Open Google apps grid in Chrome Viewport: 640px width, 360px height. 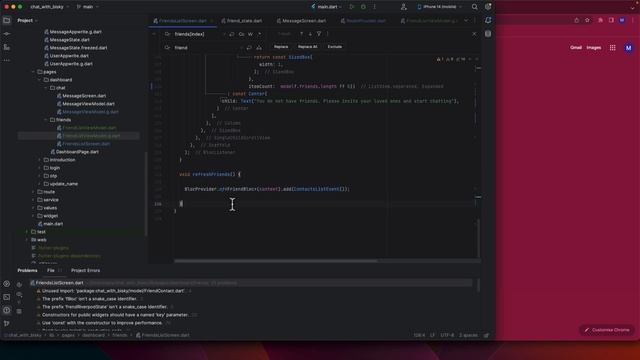[x=613, y=48]
